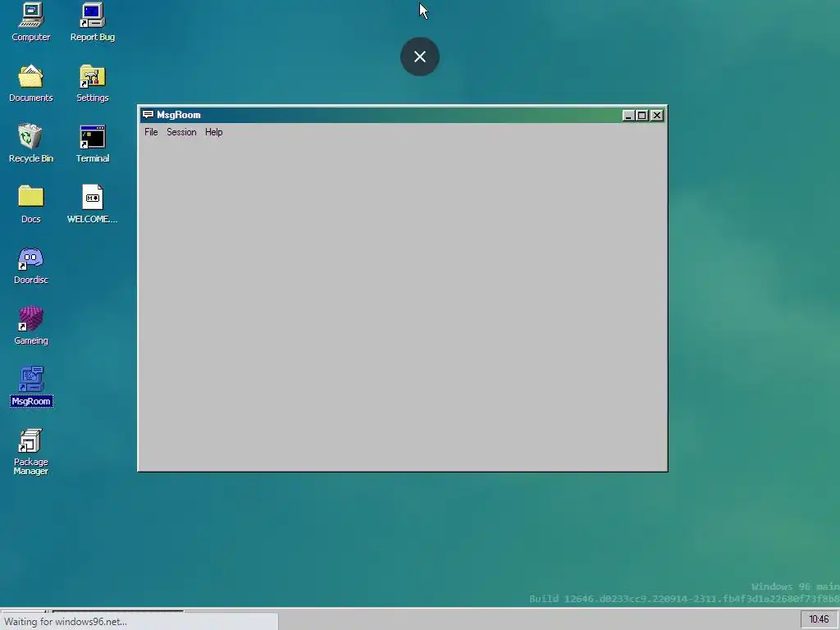Maximize the MsgRoom window
Viewport: 840px width, 630px height.
click(641, 115)
